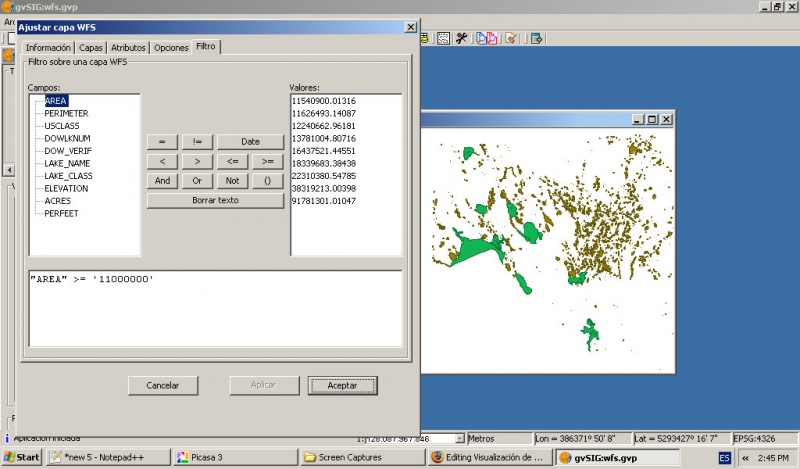Click the green arrow export icon in toolbar
Screen dimensions: 800x469
(536, 38)
